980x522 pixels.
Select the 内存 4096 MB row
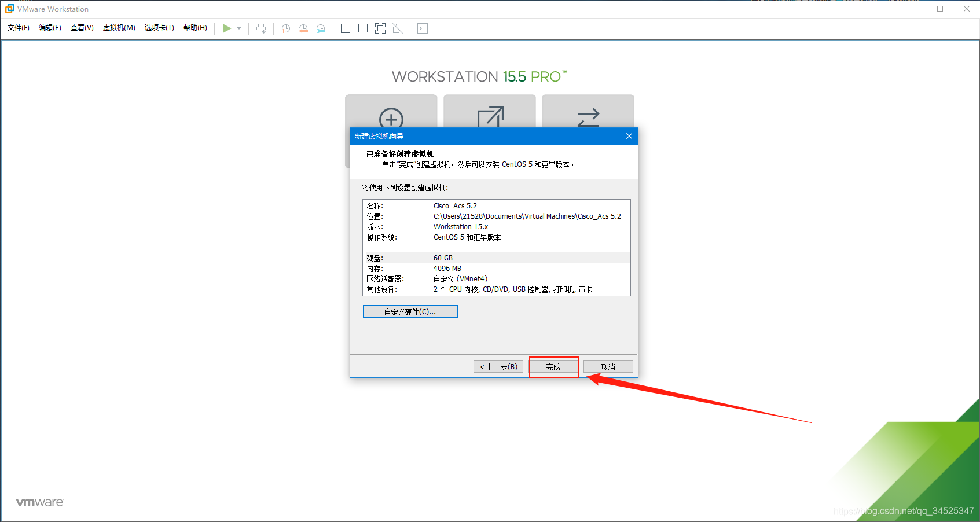coord(496,269)
